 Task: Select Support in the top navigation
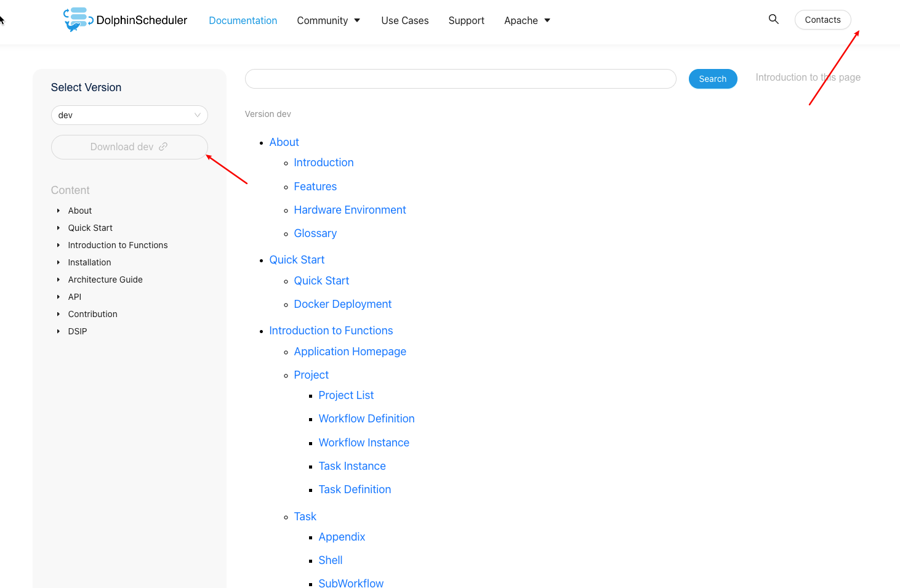pos(466,20)
